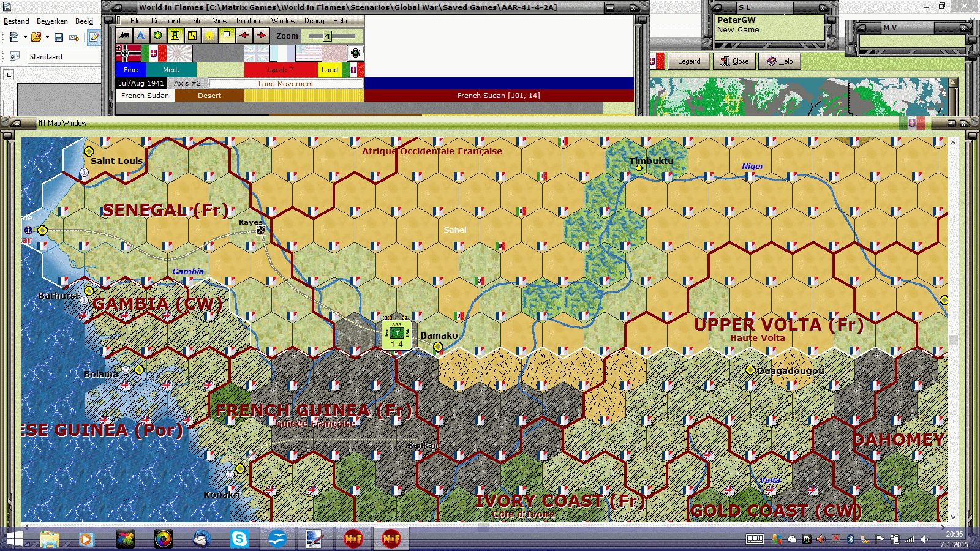The height and width of the screenshot is (551, 980).
Task: Click the map's vertical scrollbar thumb
Action: (953, 340)
